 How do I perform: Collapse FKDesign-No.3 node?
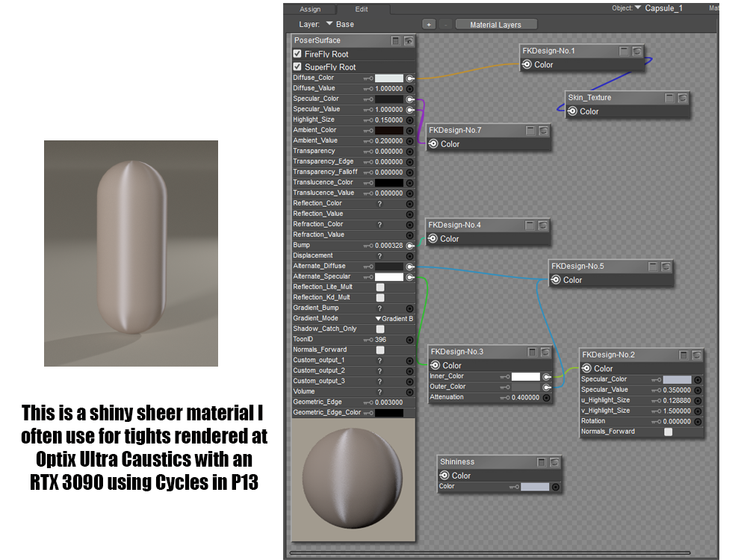tap(532, 352)
